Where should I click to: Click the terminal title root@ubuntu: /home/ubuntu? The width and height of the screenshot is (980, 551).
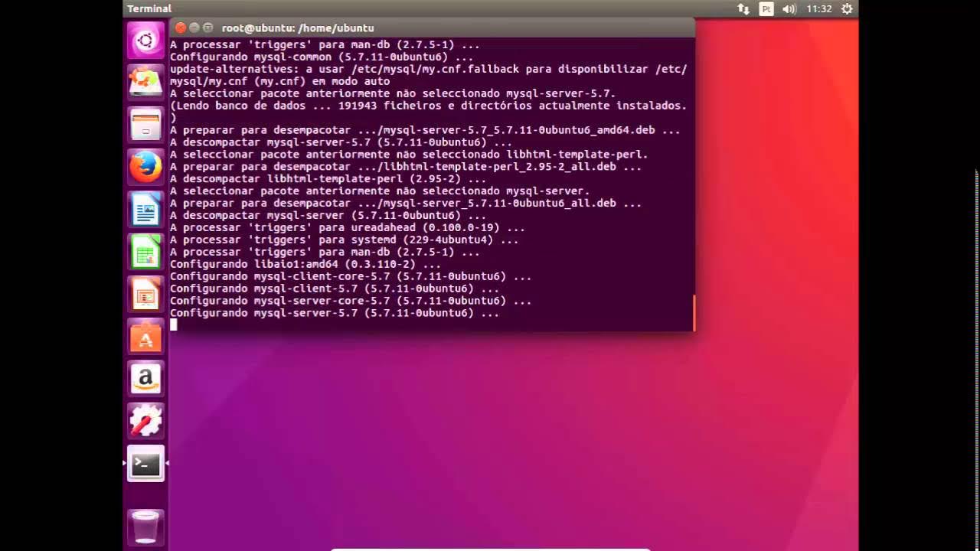click(x=298, y=28)
